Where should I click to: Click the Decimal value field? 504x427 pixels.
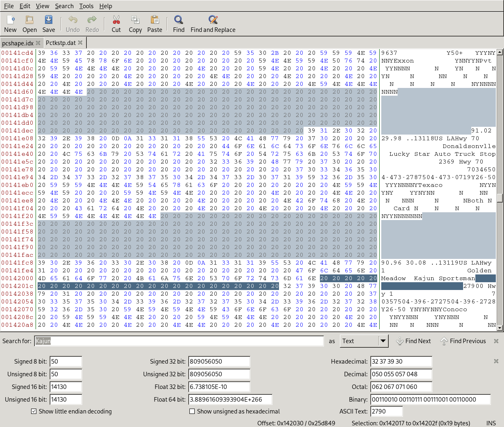401,374
